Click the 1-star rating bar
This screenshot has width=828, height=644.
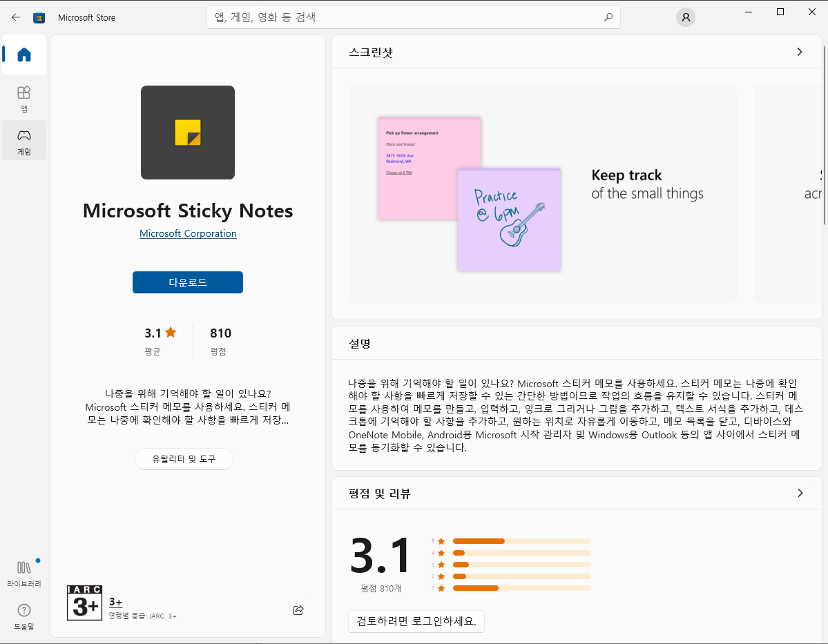(521, 588)
